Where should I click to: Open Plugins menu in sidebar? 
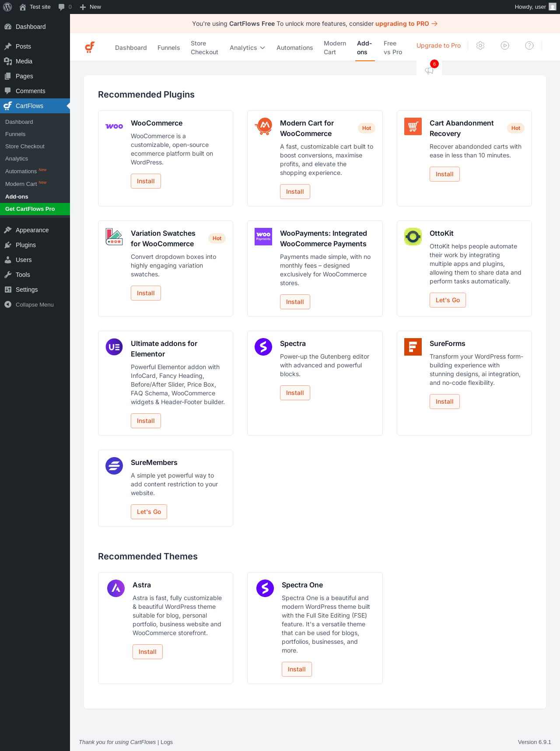tap(35, 245)
